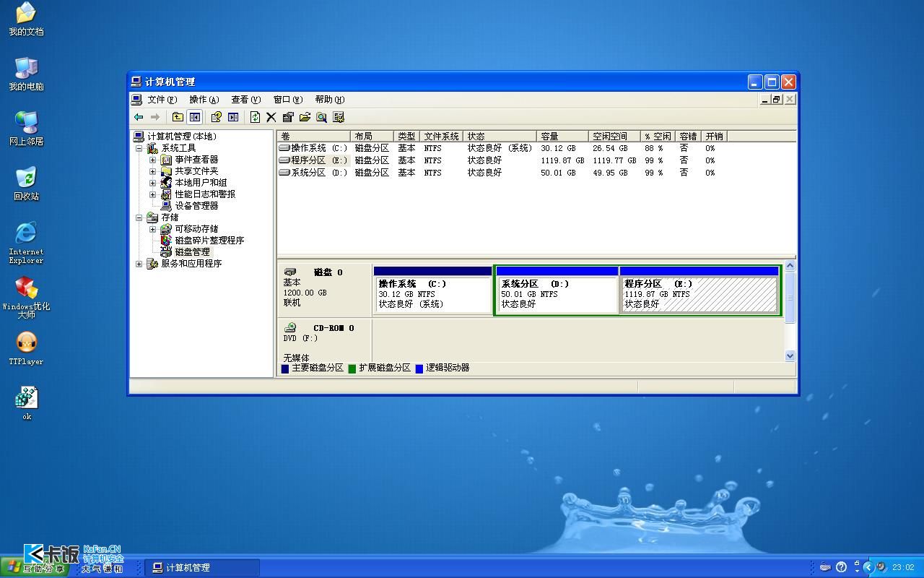Open the 帮助(H) menu
This screenshot has height=578, width=924.
[x=329, y=100]
